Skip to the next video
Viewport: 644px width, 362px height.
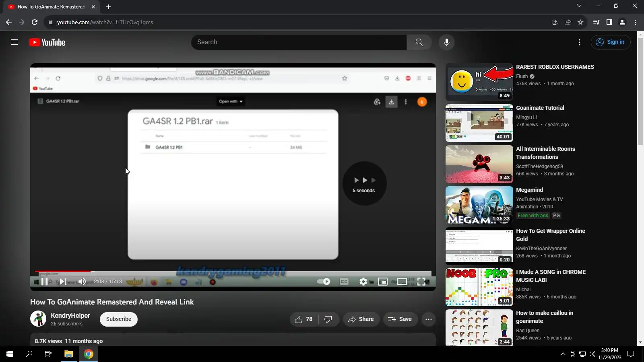[63, 282]
